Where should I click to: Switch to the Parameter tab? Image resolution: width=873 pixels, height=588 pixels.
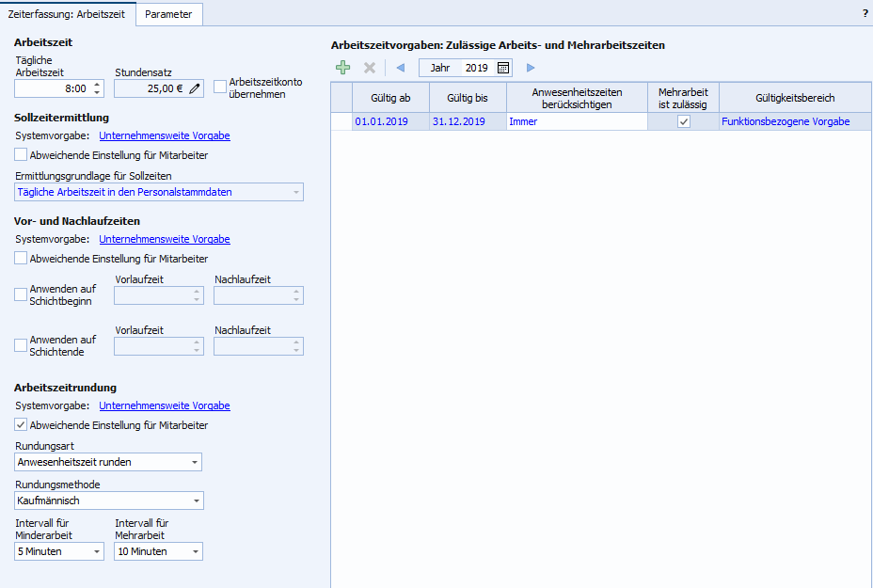(x=168, y=14)
